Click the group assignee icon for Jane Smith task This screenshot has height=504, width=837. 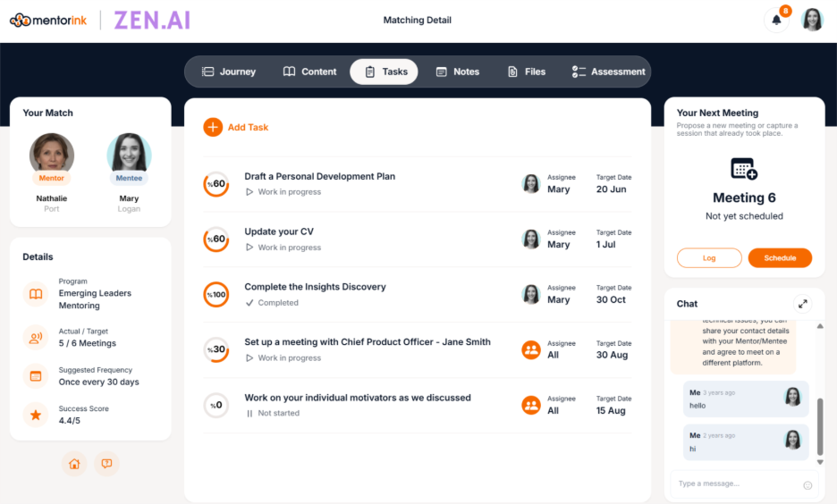point(531,349)
